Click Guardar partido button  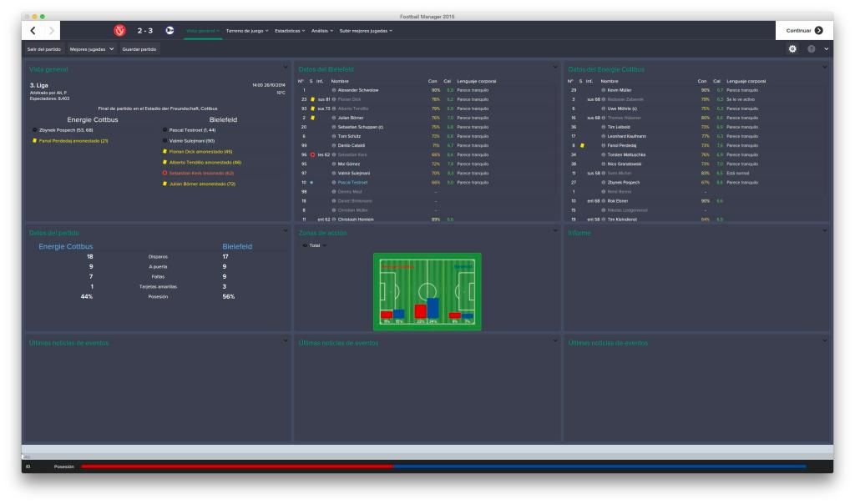click(x=139, y=49)
